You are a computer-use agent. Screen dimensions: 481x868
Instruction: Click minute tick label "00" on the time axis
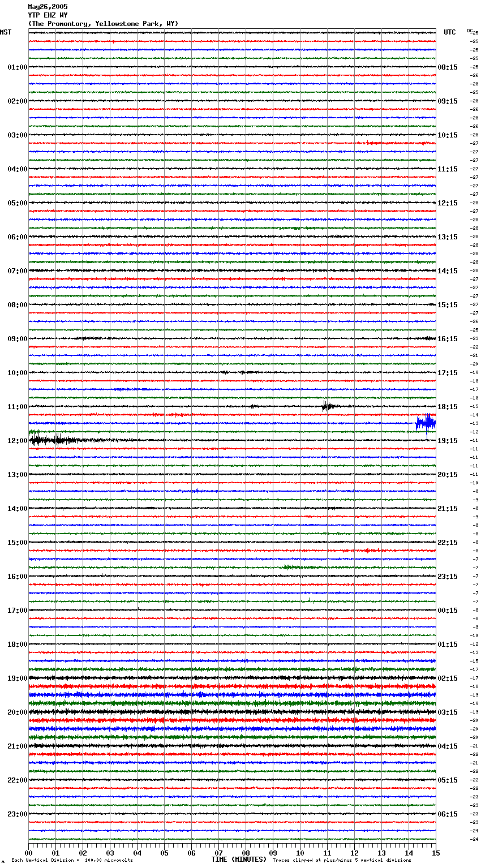click(x=29, y=853)
